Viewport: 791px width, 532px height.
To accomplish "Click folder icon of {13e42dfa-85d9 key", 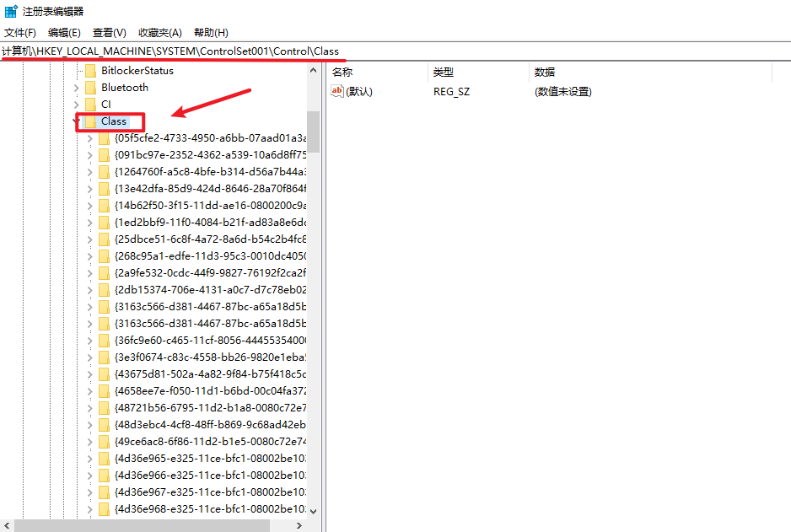I will pyautogui.click(x=104, y=189).
